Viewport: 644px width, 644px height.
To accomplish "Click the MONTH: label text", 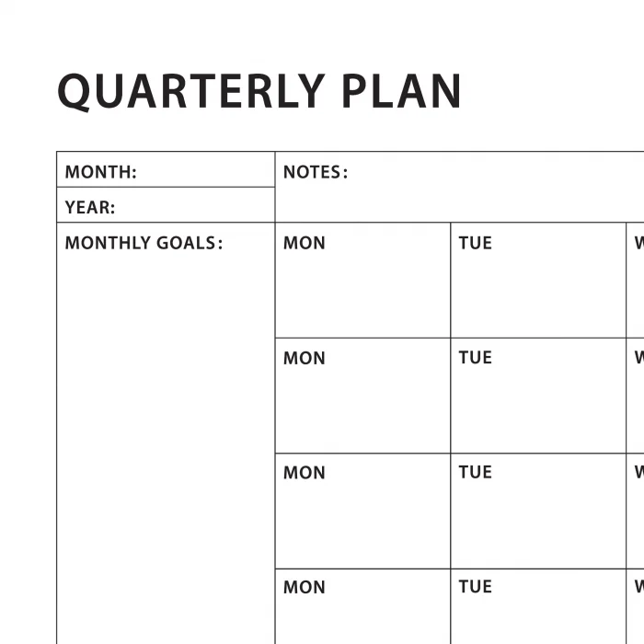I will click(100, 172).
